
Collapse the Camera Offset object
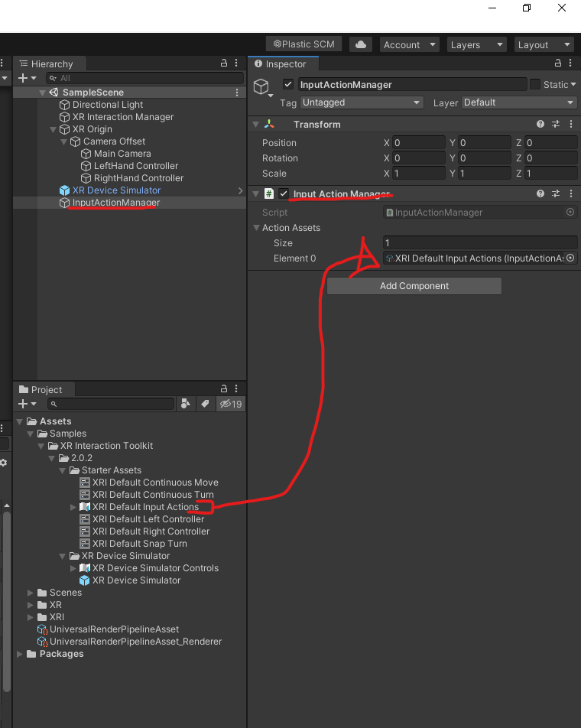pos(63,141)
